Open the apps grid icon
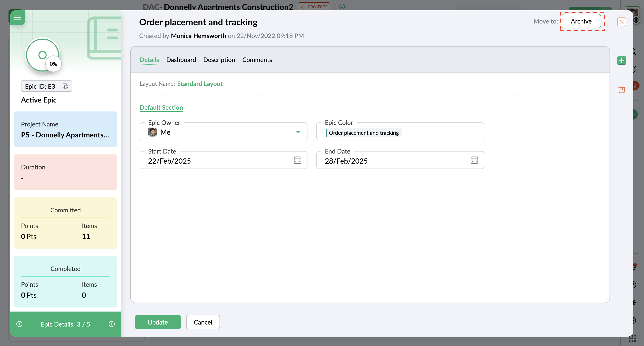Viewport: 644px width, 346px height. 632,338
